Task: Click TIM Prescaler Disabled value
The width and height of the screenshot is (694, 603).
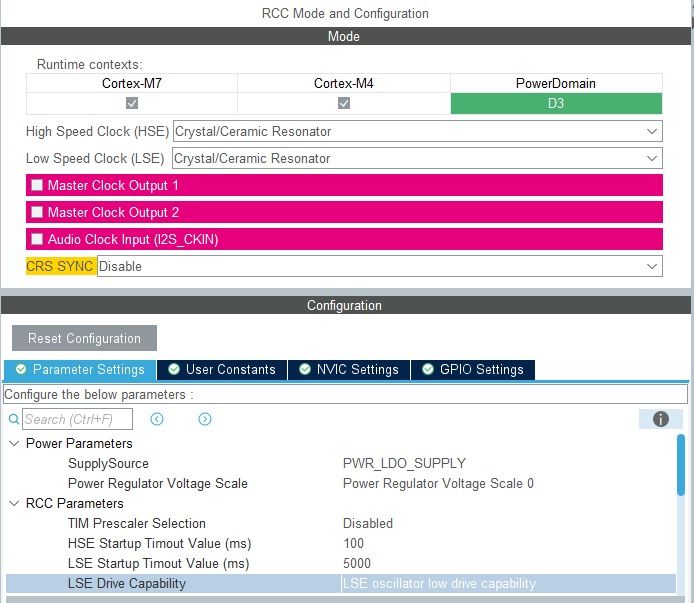Action: (x=368, y=523)
